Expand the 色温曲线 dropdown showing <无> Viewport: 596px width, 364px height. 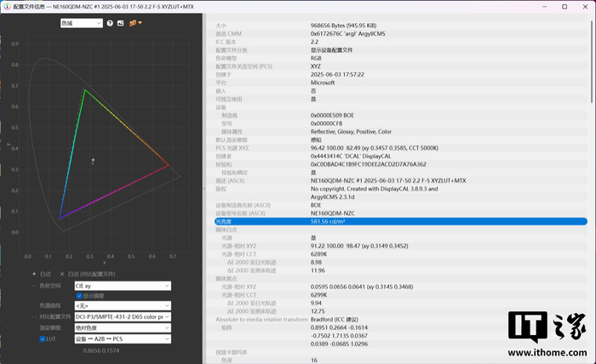click(x=123, y=305)
